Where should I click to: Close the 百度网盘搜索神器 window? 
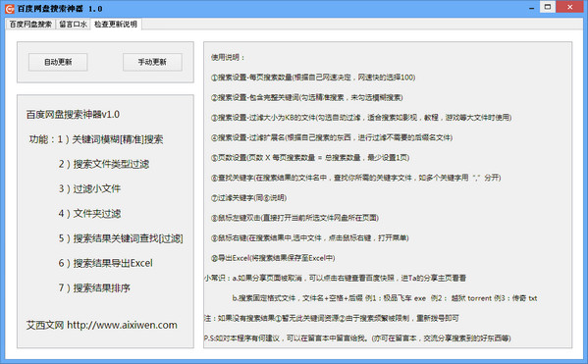pos(569,7)
